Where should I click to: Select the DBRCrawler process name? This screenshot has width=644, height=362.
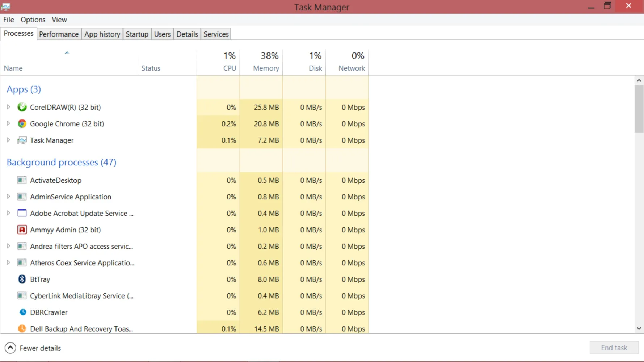(x=49, y=312)
